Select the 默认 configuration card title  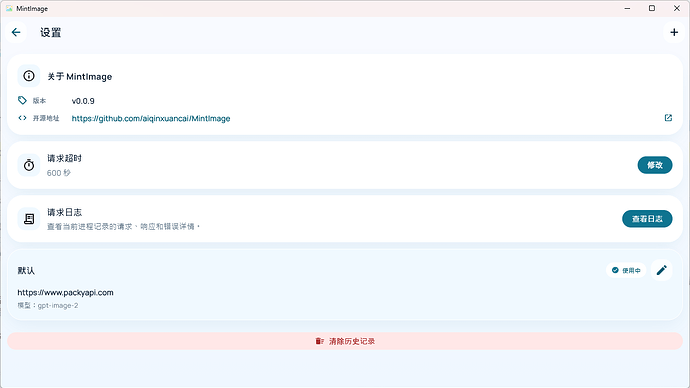pos(26,271)
